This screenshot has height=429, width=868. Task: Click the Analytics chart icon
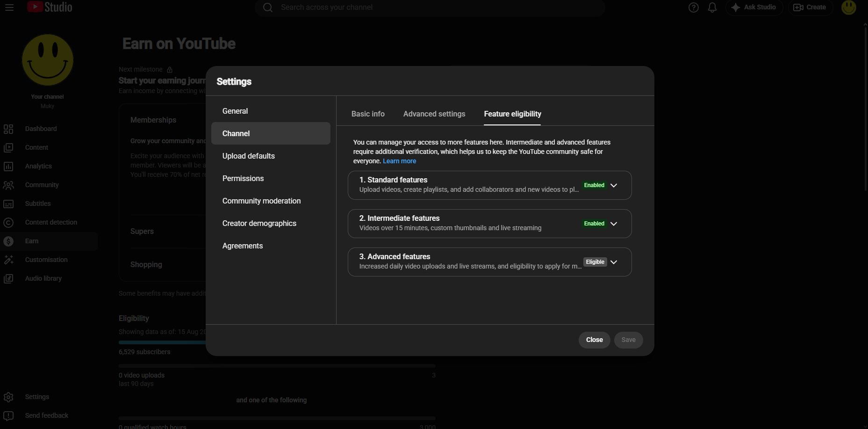tap(8, 167)
